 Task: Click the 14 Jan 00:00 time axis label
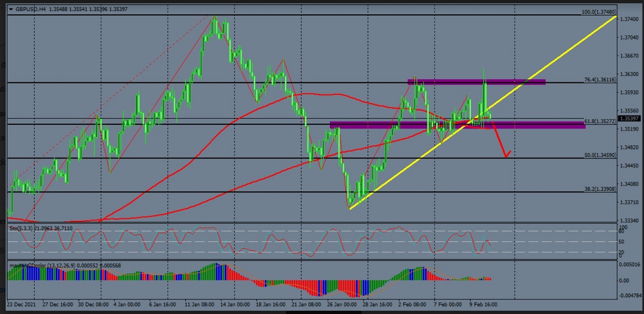coord(234,304)
